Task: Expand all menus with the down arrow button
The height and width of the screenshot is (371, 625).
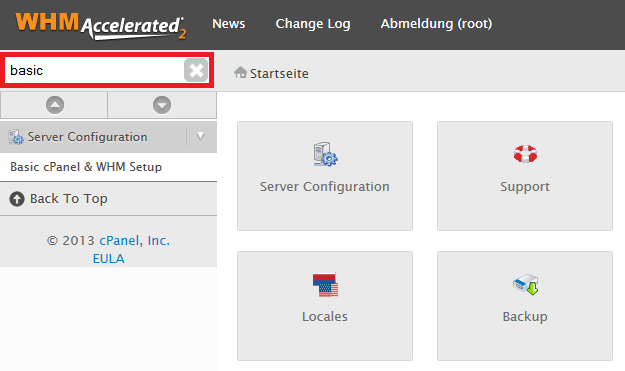Action: click(162, 105)
